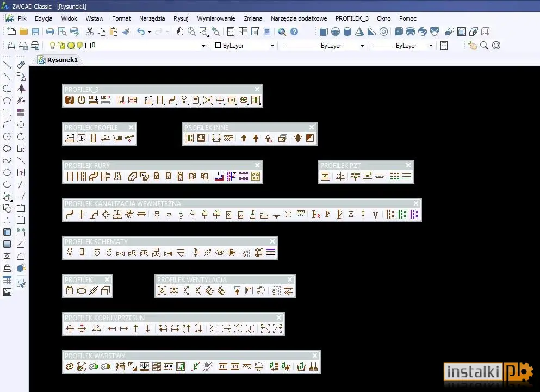The image size is (540, 392).
Task: Select the Pan hand tool
Action: pyautogui.click(x=180, y=32)
